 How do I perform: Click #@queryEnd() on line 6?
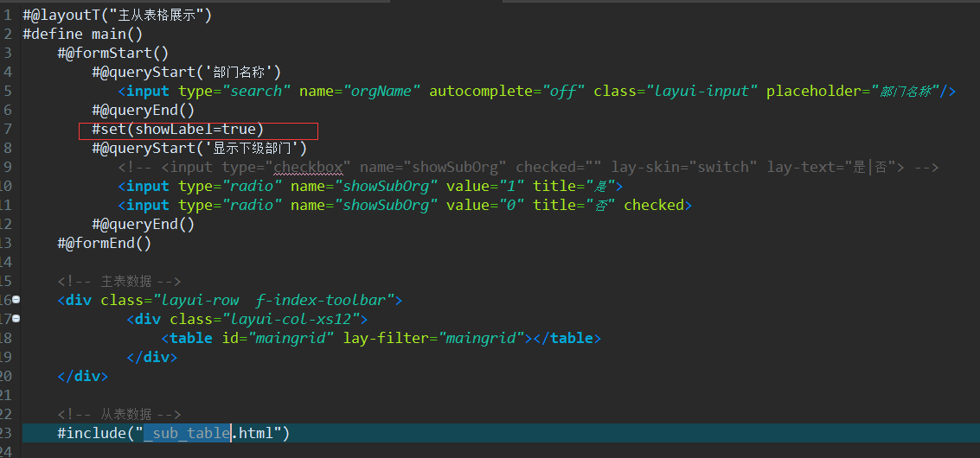[144, 110]
